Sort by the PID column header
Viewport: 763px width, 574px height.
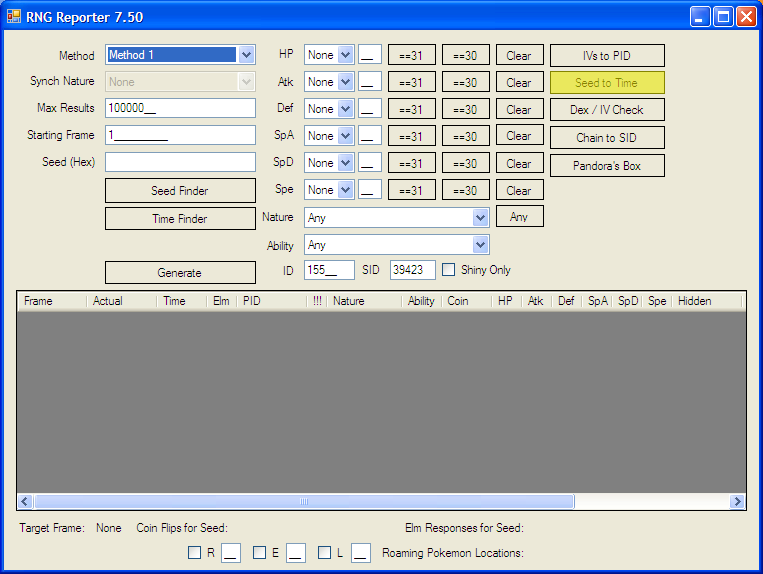[x=270, y=301]
